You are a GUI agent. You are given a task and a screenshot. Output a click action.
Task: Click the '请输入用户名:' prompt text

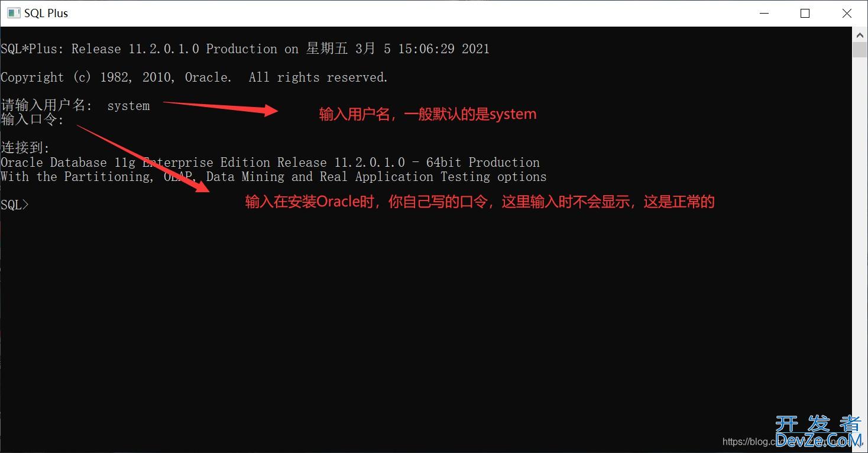pyautogui.click(x=47, y=106)
